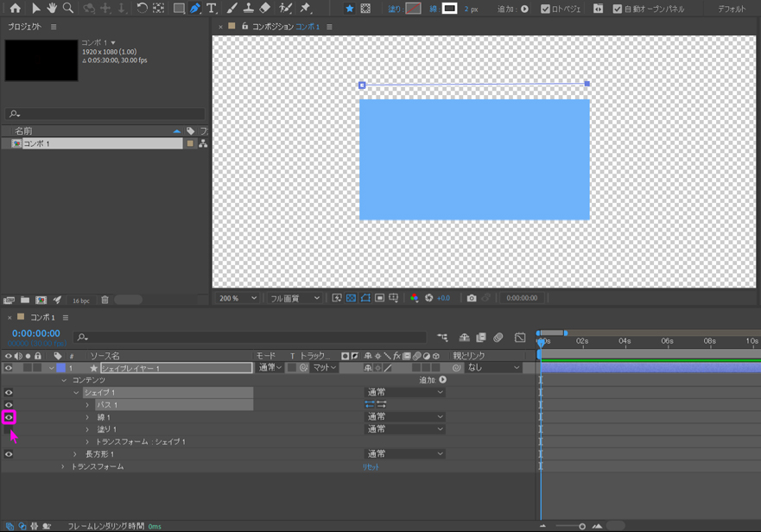Expand the 塗り 1 property group
This screenshot has height=532, width=761.
tap(87, 429)
